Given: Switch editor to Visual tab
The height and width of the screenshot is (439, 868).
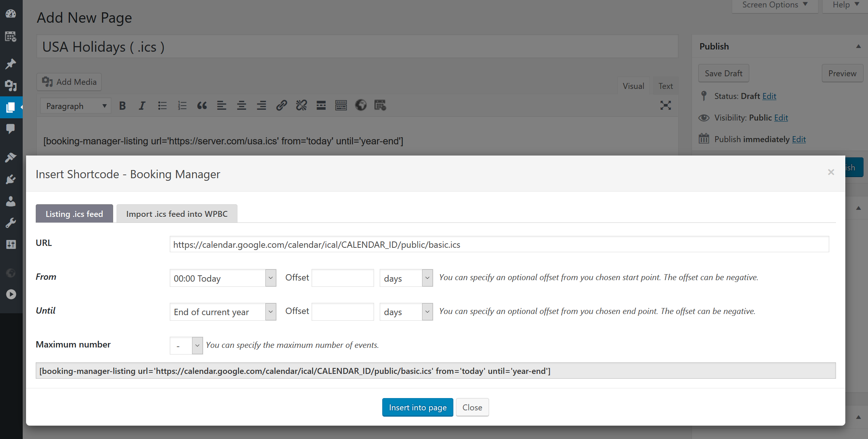Looking at the screenshot, I should coord(634,86).
